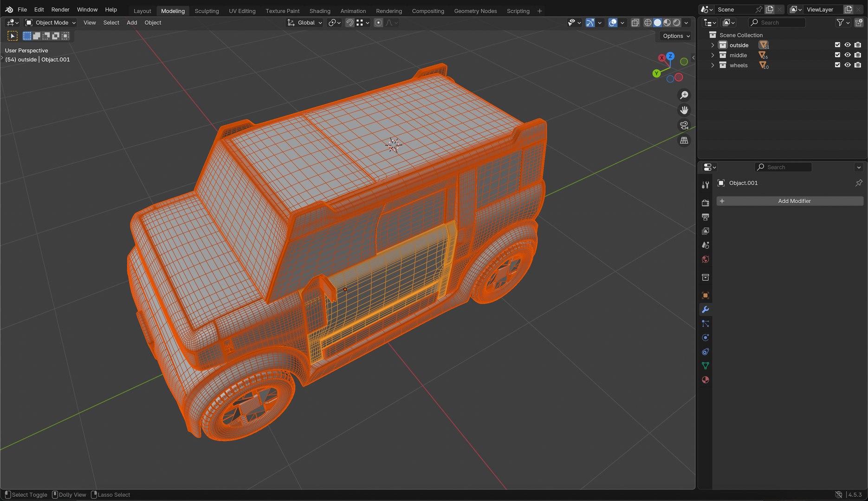The height and width of the screenshot is (501, 868).
Task: Toggle proportional editing in header
Action: (378, 22)
